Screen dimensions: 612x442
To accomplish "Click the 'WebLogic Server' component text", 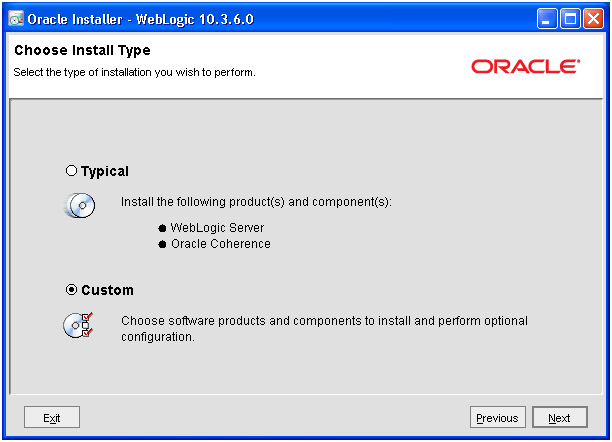I will pyautogui.click(x=217, y=228).
